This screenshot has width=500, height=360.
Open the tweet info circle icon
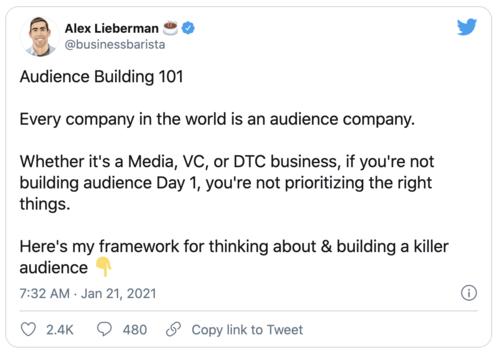point(469,293)
